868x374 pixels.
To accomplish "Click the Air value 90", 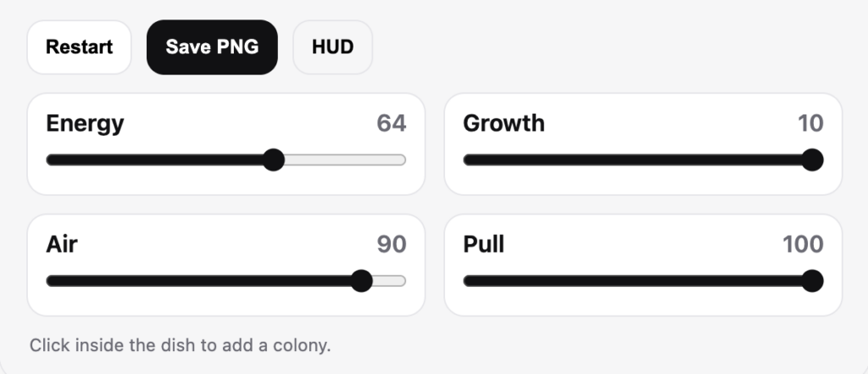I will tap(392, 245).
